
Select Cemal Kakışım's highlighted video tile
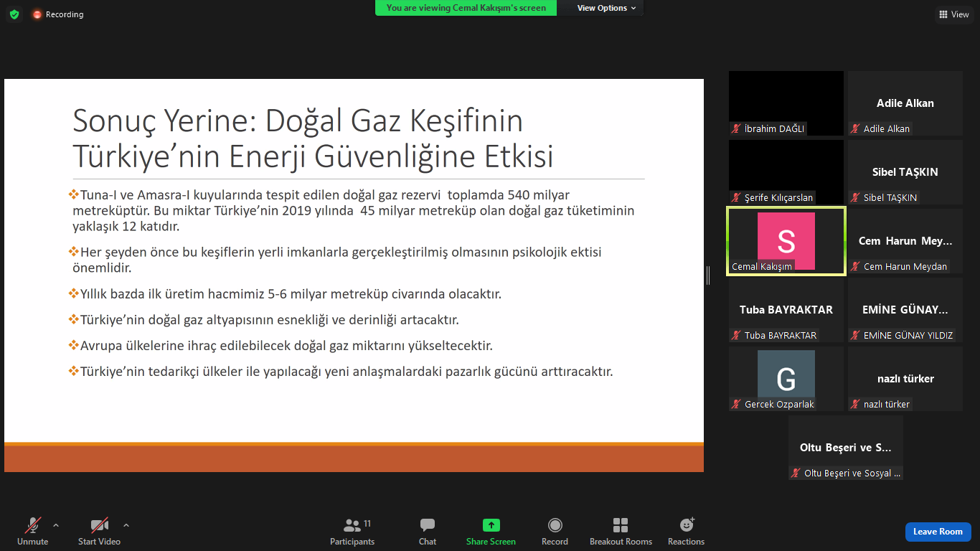(786, 241)
